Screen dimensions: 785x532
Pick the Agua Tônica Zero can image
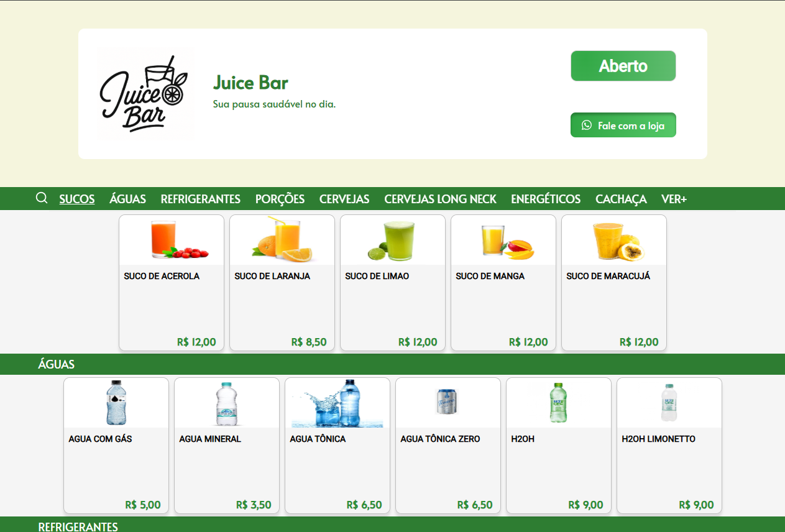(x=448, y=401)
